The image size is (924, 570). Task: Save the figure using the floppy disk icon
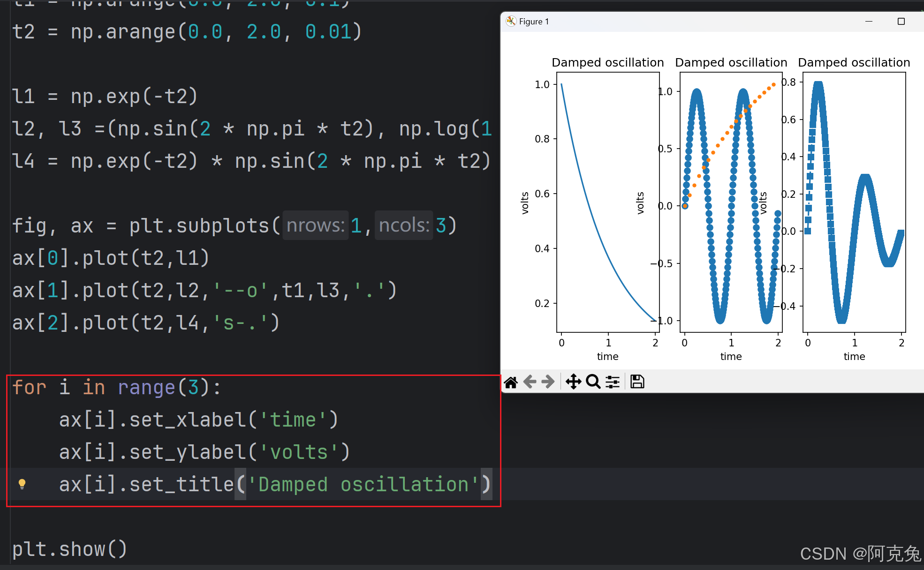(x=637, y=382)
